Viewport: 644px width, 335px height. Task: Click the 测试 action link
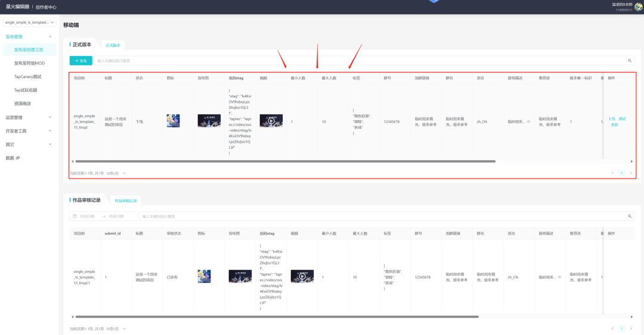[622, 119]
